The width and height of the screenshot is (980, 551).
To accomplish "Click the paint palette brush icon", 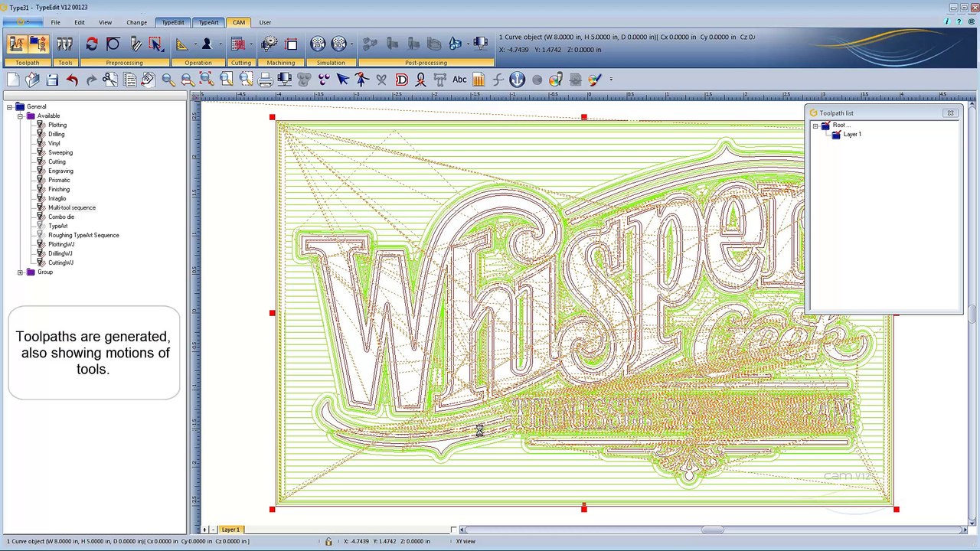I will click(x=595, y=80).
